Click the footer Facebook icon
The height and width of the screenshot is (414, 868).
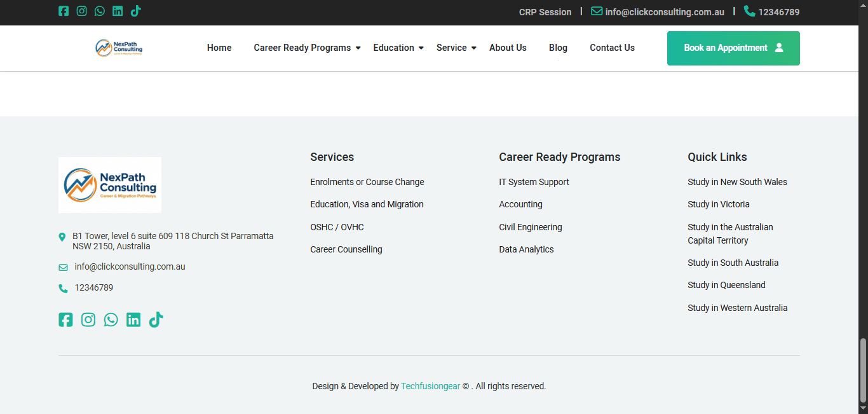[65, 320]
